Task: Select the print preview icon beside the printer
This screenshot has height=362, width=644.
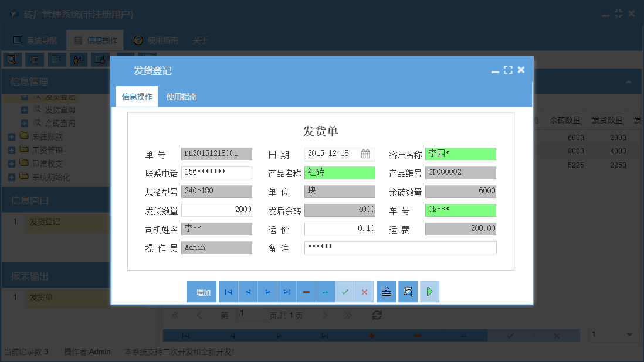Action: (x=408, y=291)
